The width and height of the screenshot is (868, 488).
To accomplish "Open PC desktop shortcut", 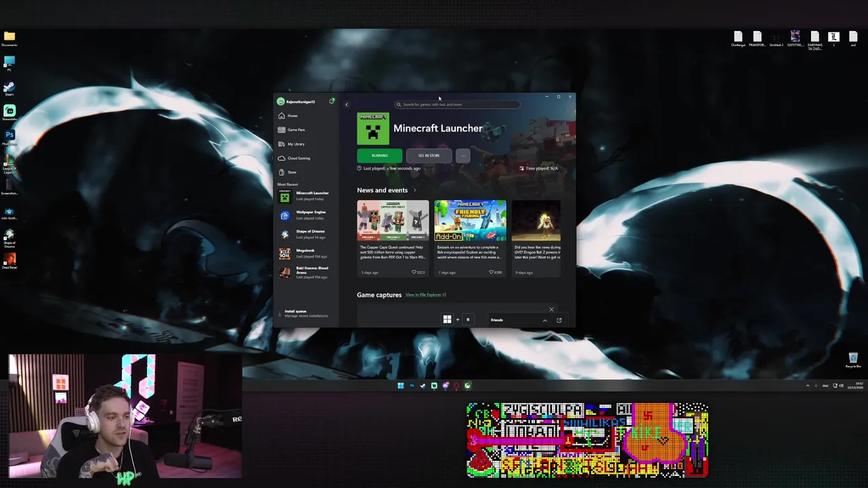I will pos(9,64).
